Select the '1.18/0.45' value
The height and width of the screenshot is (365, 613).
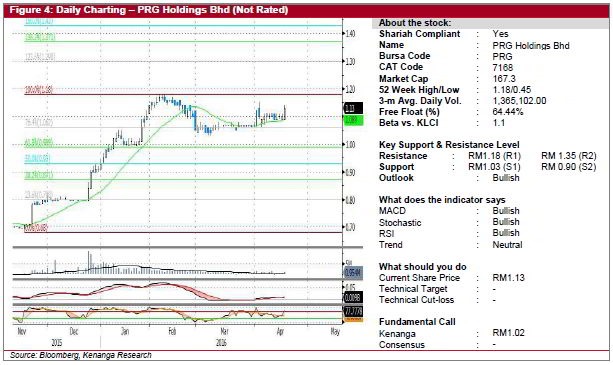512,90
